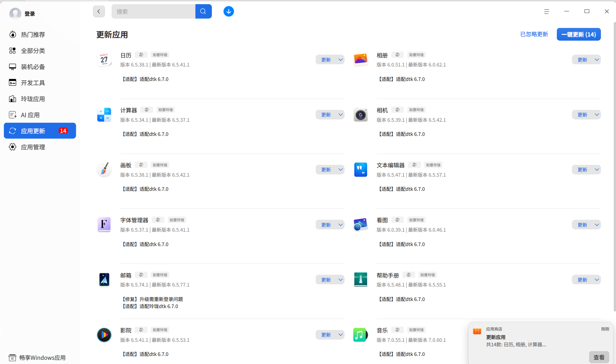This screenshot has width=616, height=364.
Task: Click 更新 button for 字体管理器
Action: tap(326, 225)
